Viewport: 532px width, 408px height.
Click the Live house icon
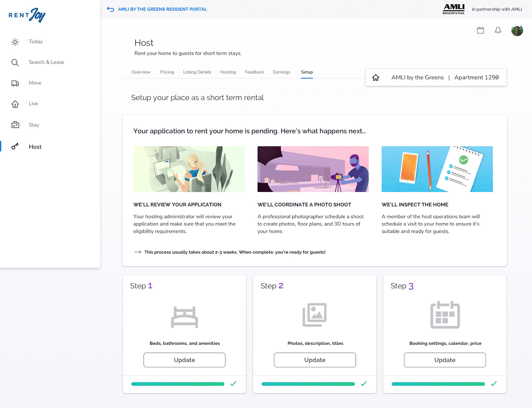click(x=15, y=104)
